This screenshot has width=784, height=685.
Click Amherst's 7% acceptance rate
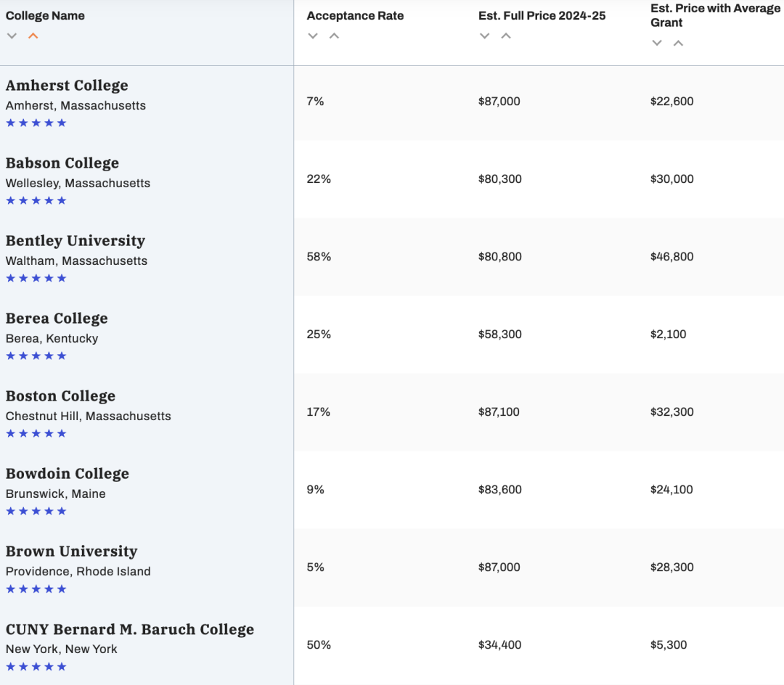tap(316, 102)
